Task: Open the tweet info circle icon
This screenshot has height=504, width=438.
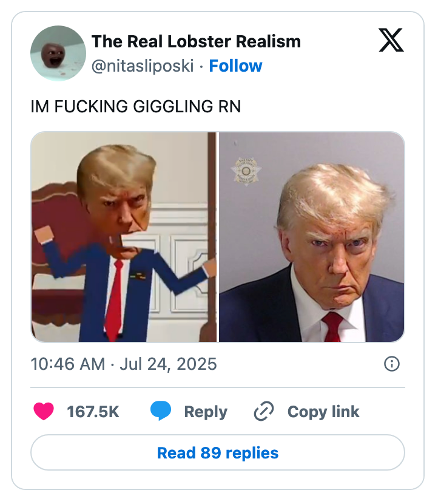Action: pyautogui.click(x=392, y=364)
